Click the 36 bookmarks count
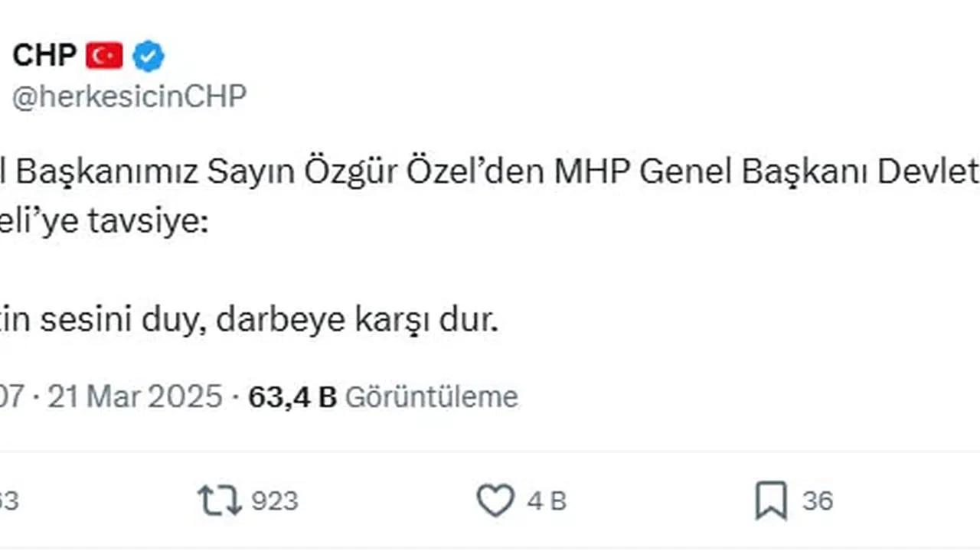This screenshot has height=551, width=980. tap(818, 501)
